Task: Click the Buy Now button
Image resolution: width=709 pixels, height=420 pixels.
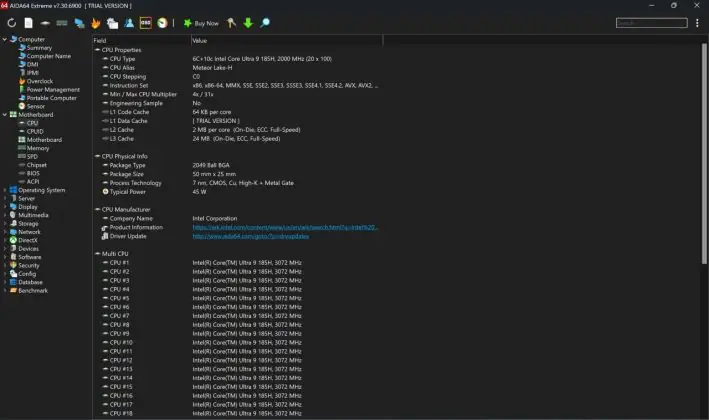Action: pyautogui.click(x=201, y=23)
